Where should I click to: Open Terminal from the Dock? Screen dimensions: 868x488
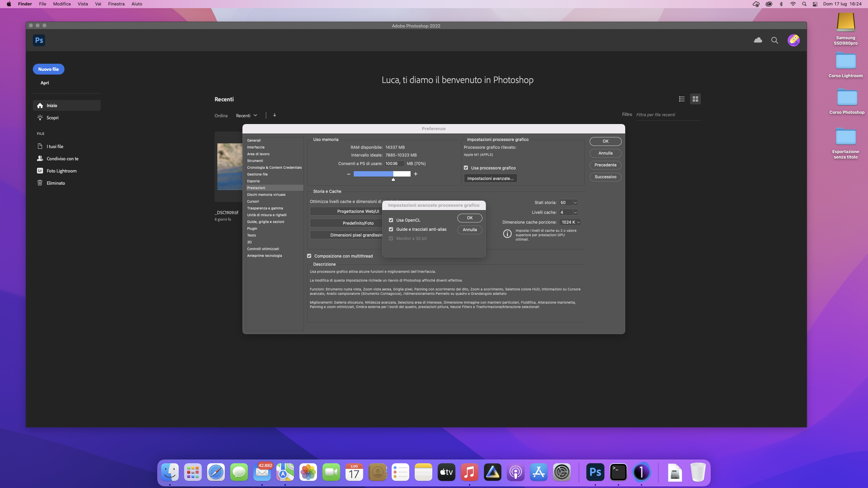(x=618, y=472)
